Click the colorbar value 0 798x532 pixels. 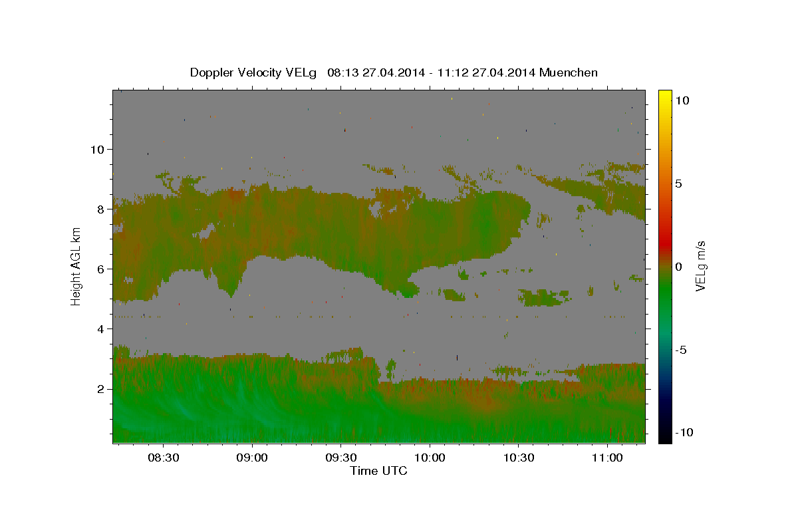tap(679, 267)
